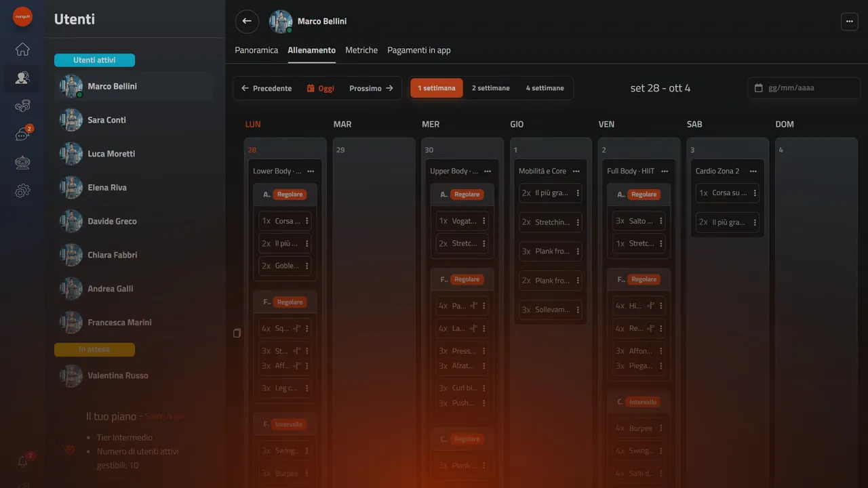
Task: Select the 1 settimana view
Action: [x=437, y=88]
